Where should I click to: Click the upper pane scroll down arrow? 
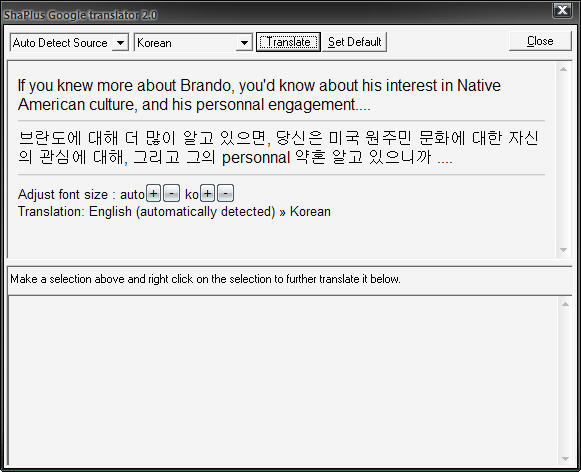pyautogui.click(x=563, y=250)
